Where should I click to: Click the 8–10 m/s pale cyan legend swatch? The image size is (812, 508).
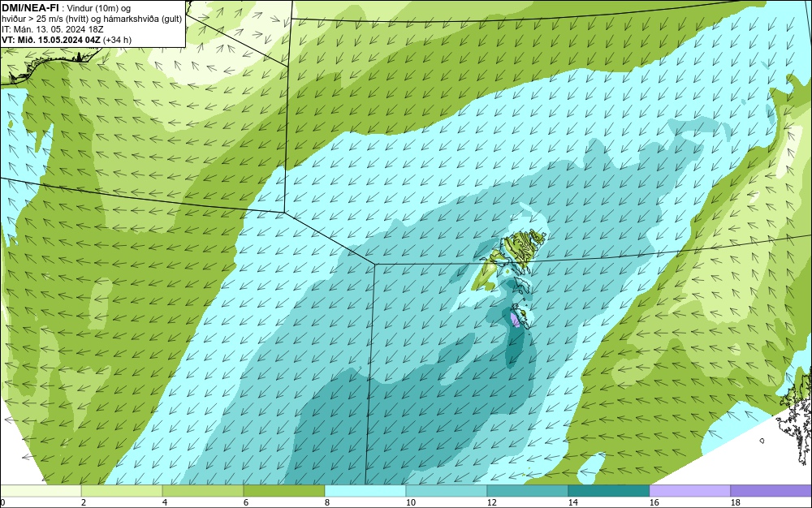pos(365,490)
